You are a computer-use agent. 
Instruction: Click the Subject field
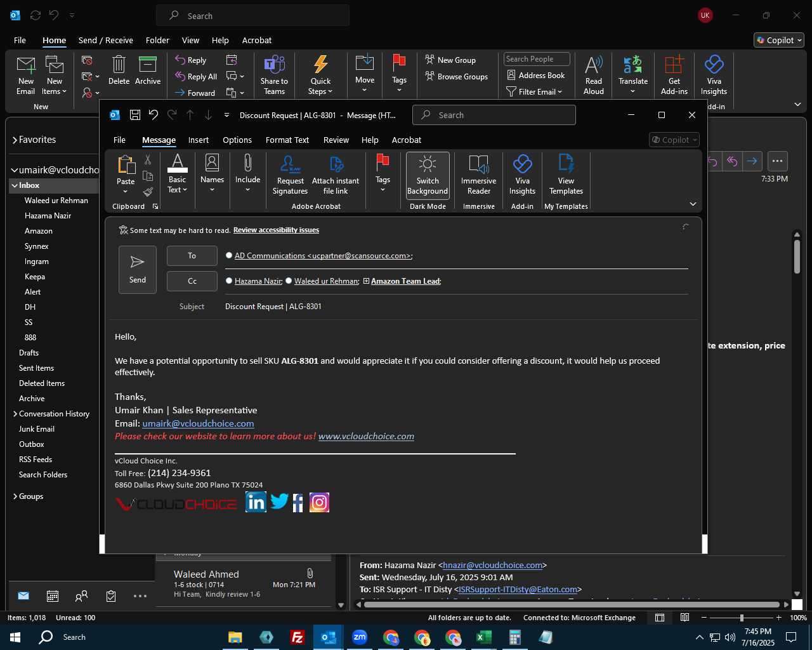(456, 307)
